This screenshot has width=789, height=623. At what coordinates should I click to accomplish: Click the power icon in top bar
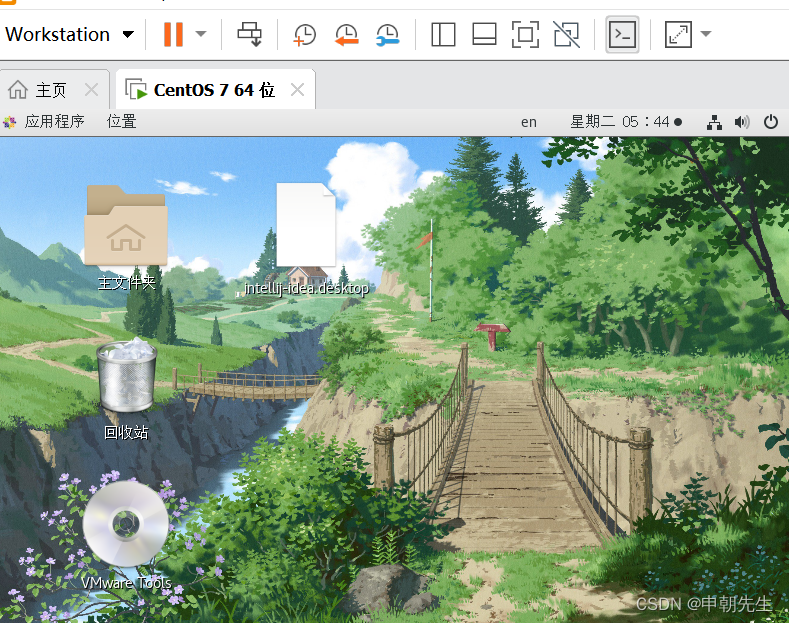770,122
